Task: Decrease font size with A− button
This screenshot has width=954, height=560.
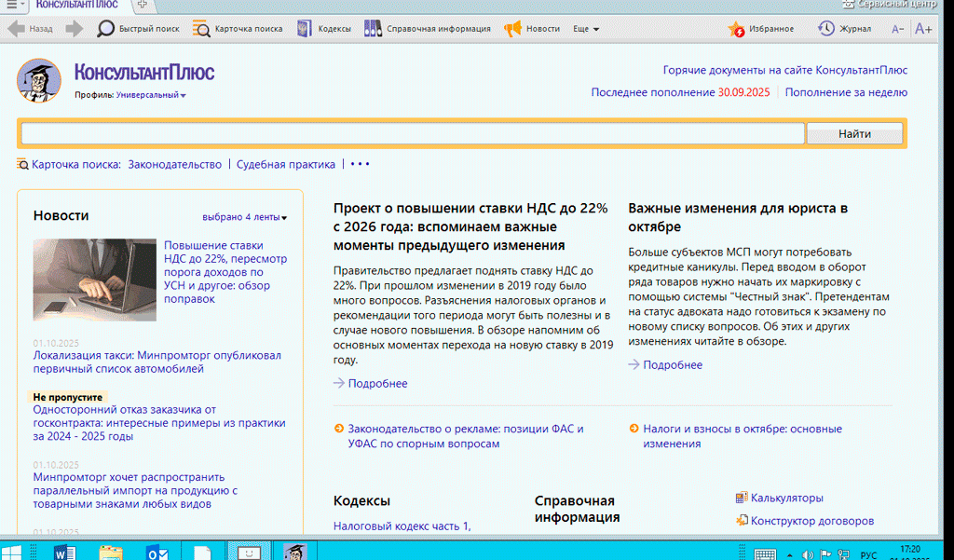Action: pos(898,29)
